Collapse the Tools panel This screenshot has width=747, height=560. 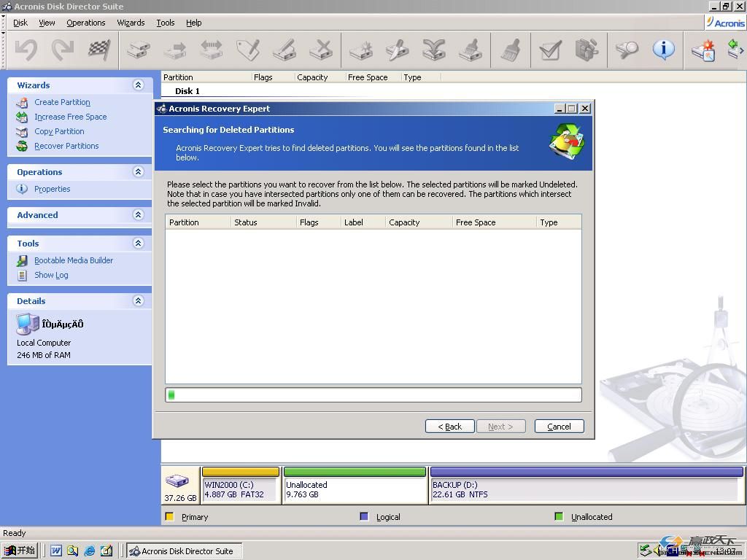click(138, 244)
